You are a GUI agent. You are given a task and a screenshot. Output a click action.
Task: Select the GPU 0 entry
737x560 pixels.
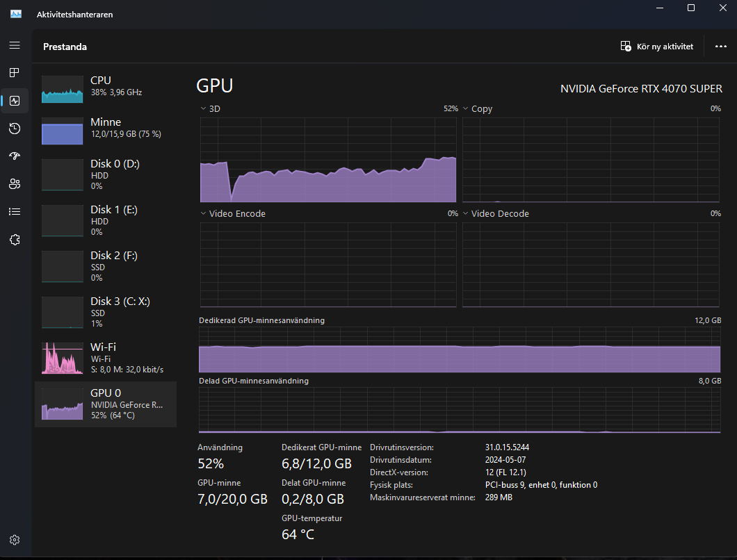tap(106, 404)
